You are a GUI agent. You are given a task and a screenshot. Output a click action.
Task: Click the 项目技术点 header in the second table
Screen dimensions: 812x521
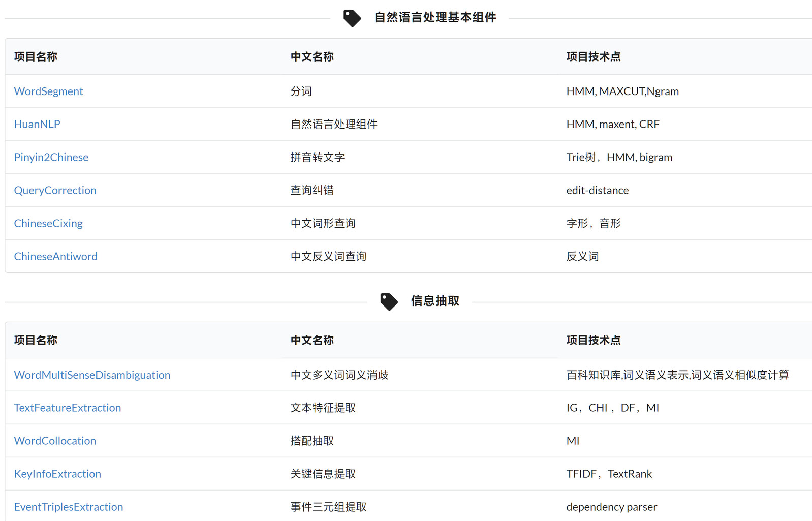593,341
